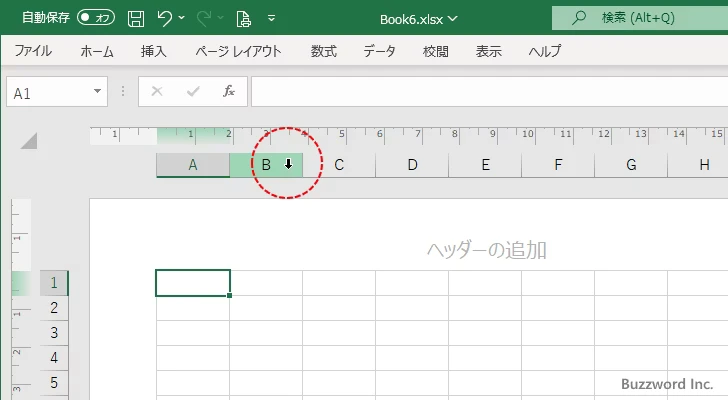This screenshot has height=400, width=728.
Task: Click the Enter checkmark formula icon
Action: coord(193,91)
